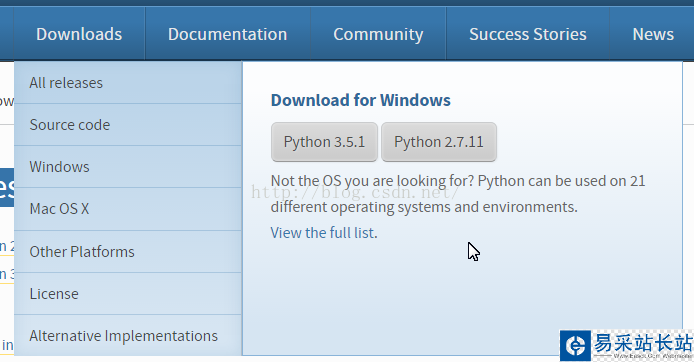Click the 易采站长站 watermark logo icon
This screenshot has width=694, height=362.
coord(575,346)
